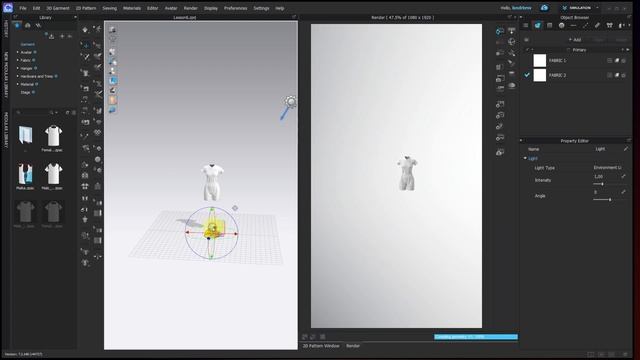Click the green Y-axis gizmo handle
Image resolution: width=640 pixels, height=360 pixels.
click(212, 209)
